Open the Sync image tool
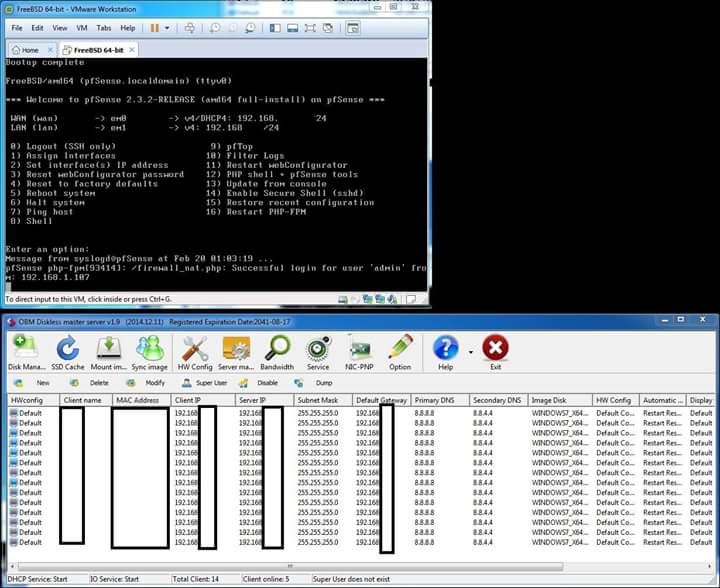This screenshot has width=720, height=588. 150,353
